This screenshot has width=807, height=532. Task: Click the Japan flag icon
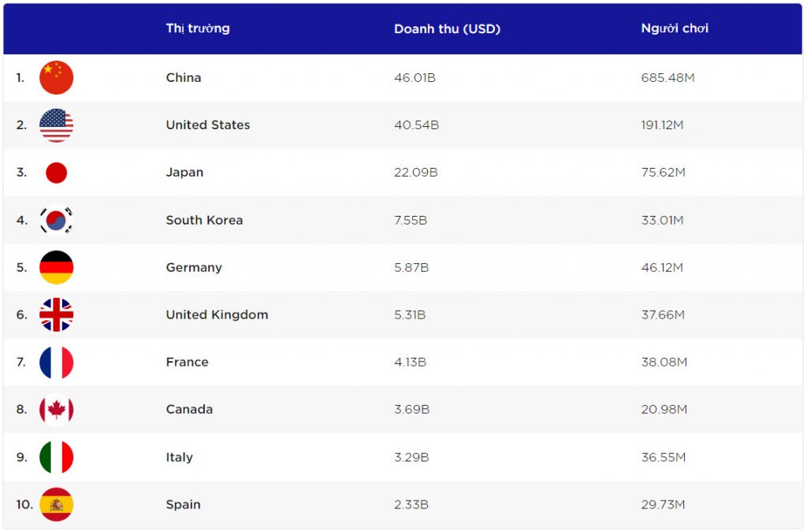click(x=56, y=173)
